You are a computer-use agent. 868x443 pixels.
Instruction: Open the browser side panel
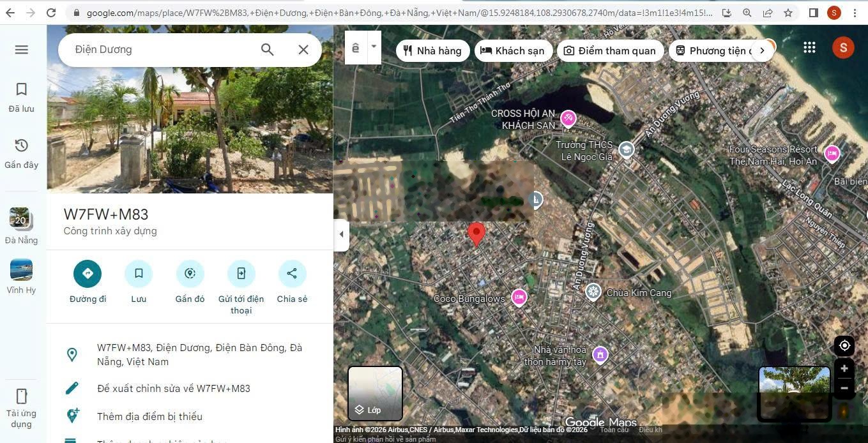(x=813, y=13)
